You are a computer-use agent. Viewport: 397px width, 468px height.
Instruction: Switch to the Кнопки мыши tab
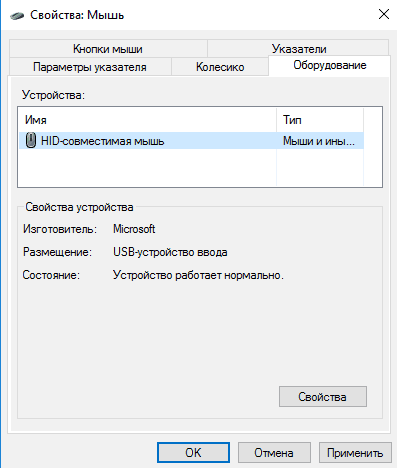(x=108, y=49)
